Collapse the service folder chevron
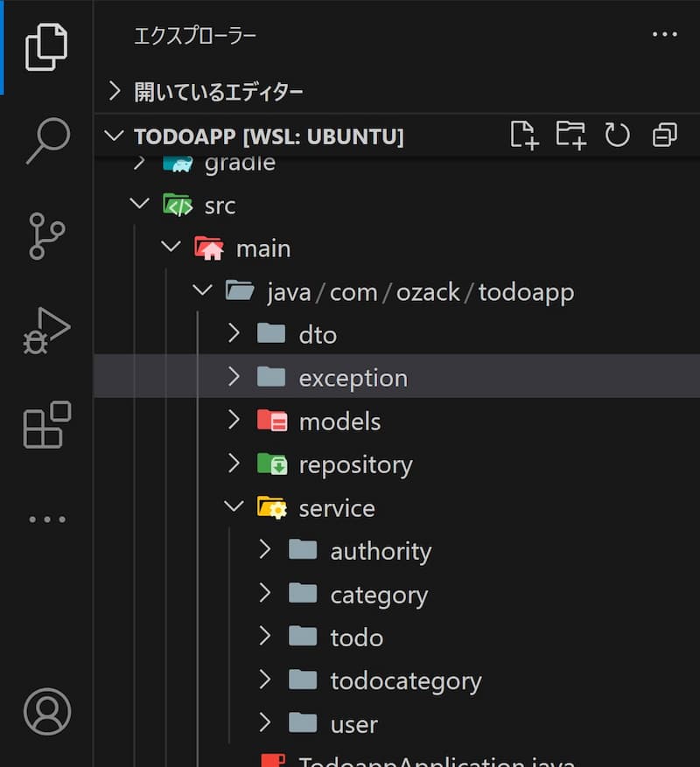This screenshot has width=700, height=767. [234, 506]
